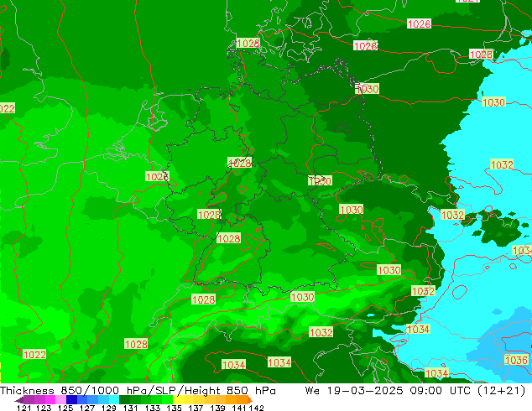Click the legend value 129
Image resolution: width=532 pixels, height=411 pixels.
point(108,408)
